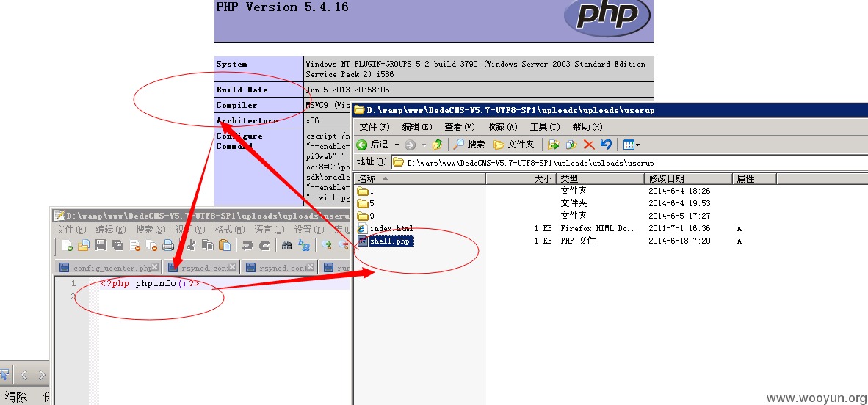The image size is (868, 405).
Task: Sort files by 大小 column header
Action: (521, 179)
